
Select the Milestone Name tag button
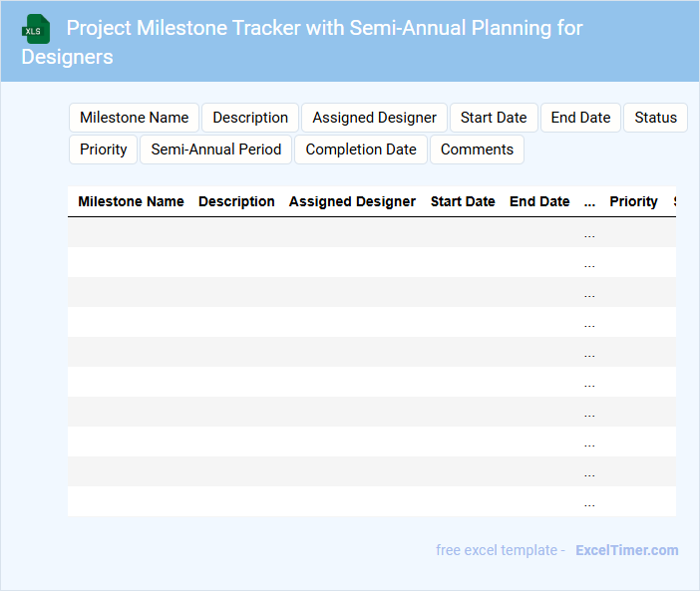pyautogui.click(x=135, y=118)
